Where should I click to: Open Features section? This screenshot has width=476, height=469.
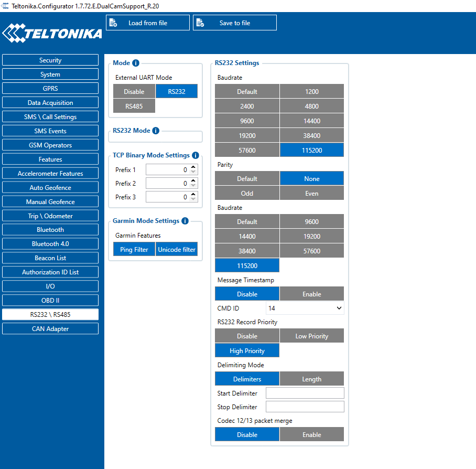point(50,159)
